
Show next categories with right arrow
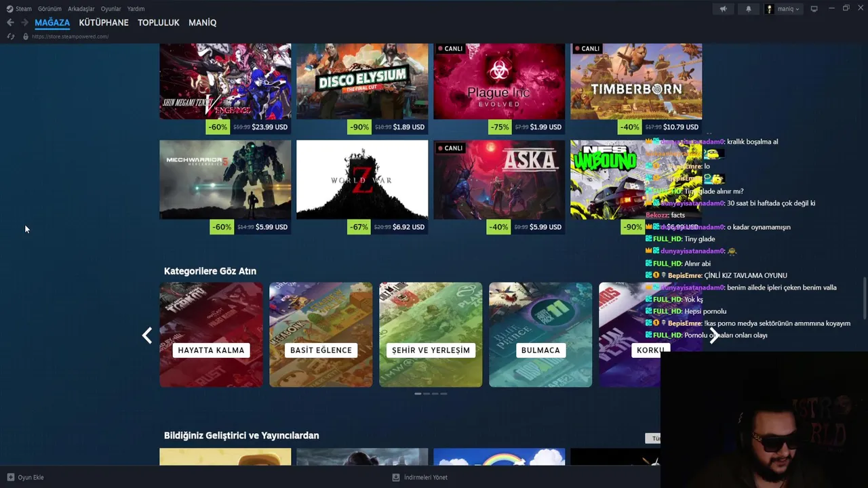[714, 337]
